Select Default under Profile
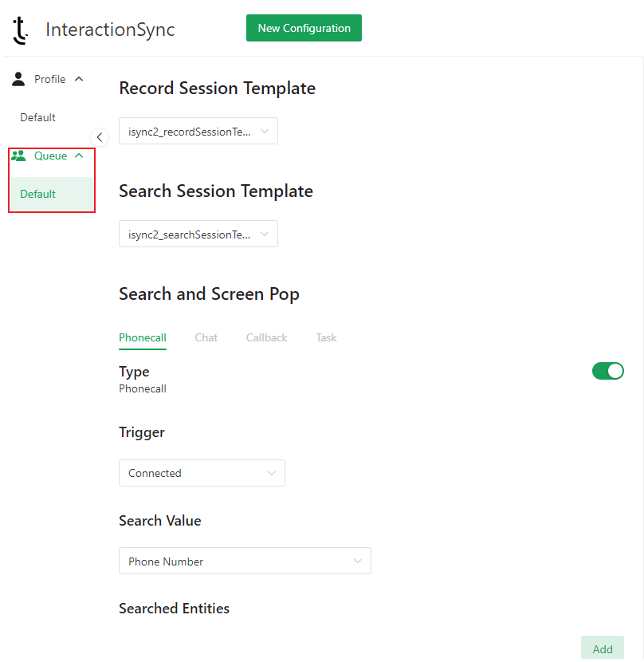Viewport: 644px width, 662px height. 38,117
